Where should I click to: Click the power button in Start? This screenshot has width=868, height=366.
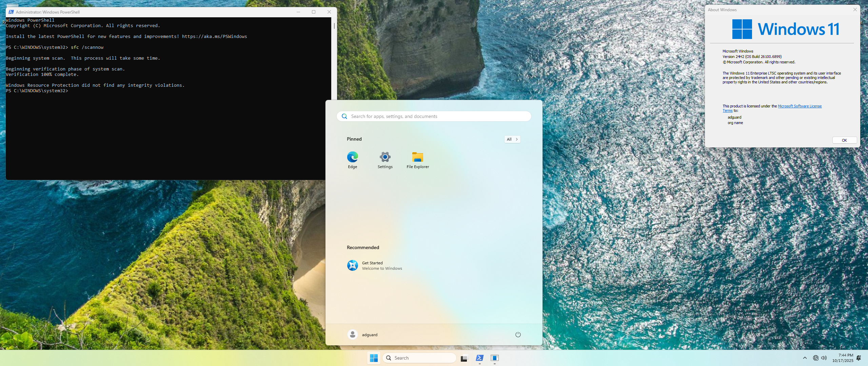pos(518,334)
